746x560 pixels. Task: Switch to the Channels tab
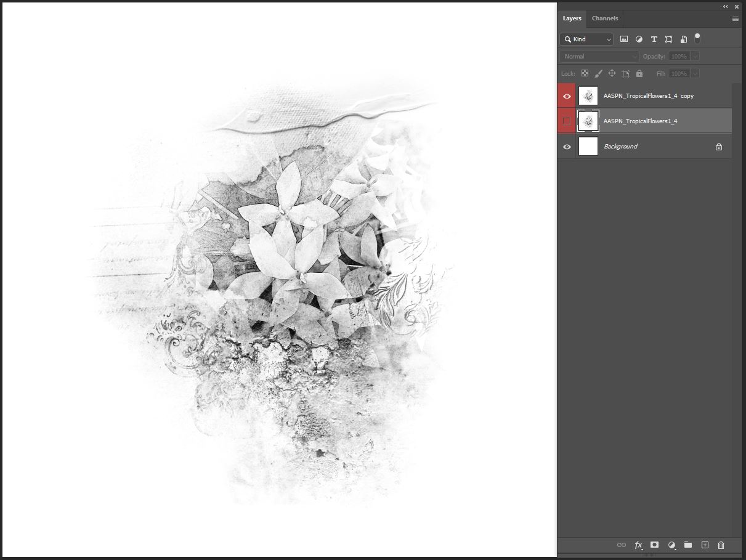pos(604,18)
